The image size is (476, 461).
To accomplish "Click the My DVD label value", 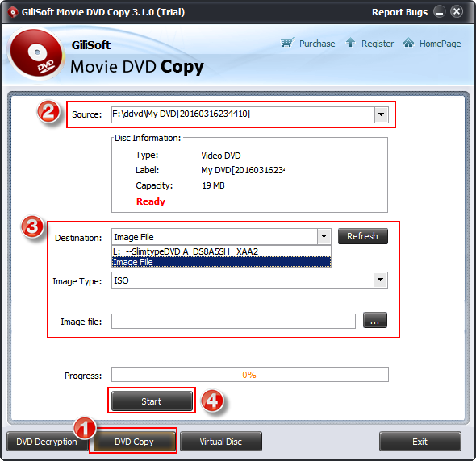I will click(x=243, y=170).
